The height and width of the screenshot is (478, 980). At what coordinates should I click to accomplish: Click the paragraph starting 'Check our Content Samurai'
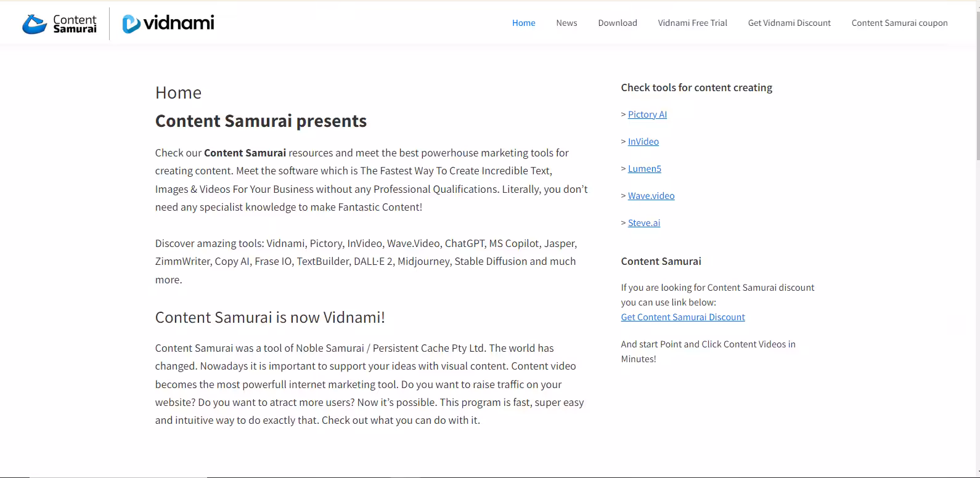tap(372, 180)
